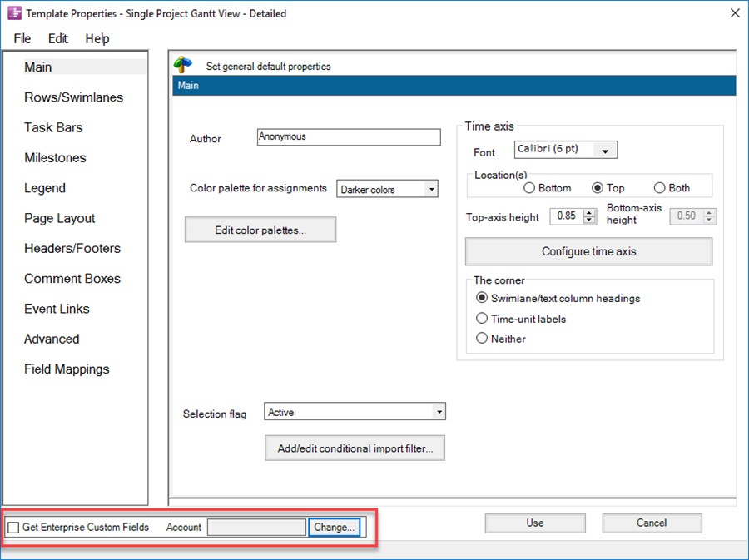Select Time-unit labels for the corner

pyautogui.click(x=482, y=319)
